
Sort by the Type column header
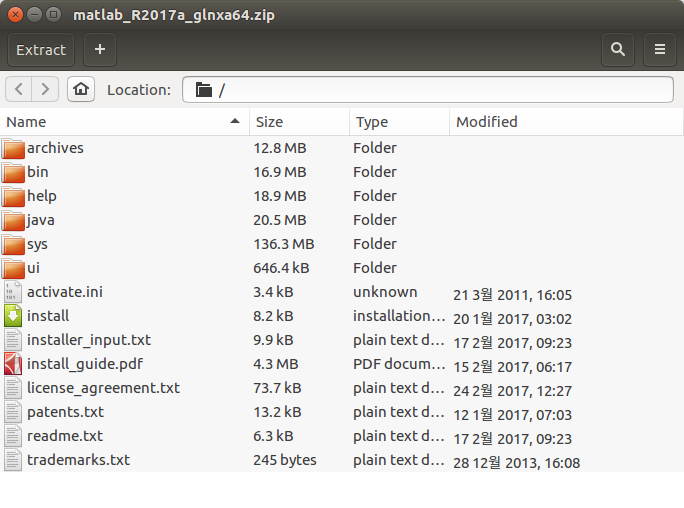pos(399,122)
